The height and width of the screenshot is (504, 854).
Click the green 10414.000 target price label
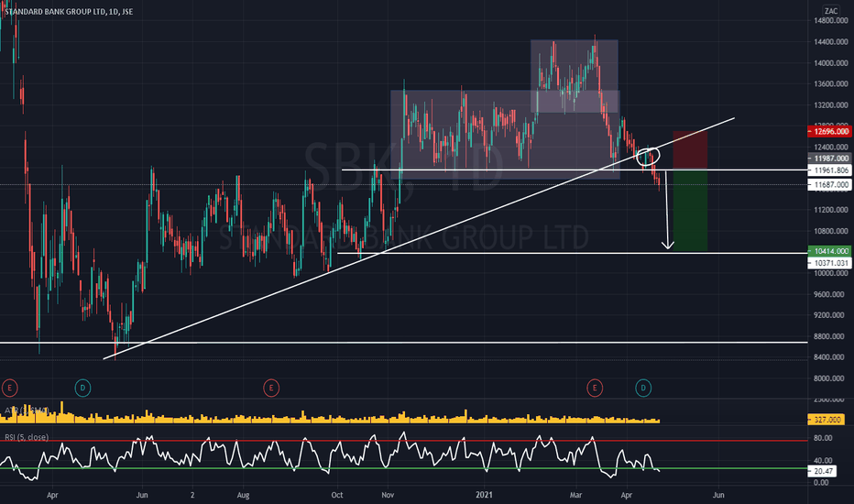pyautogui.click(x=829, y=251)
